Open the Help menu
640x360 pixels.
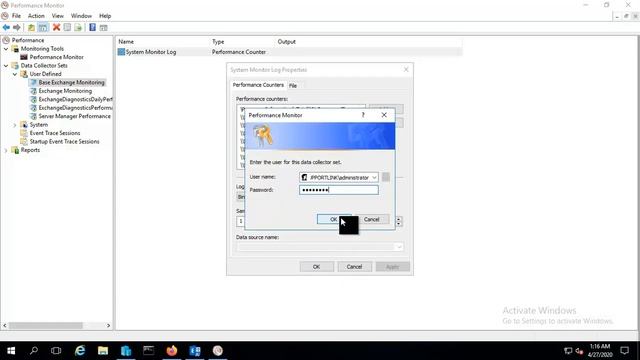click(x=105, y=16)
